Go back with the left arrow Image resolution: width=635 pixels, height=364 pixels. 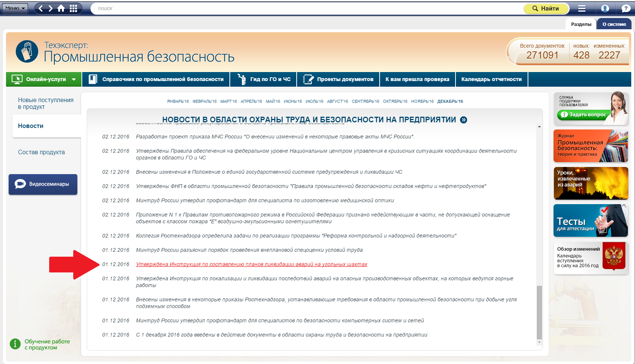tap(41, 8)
